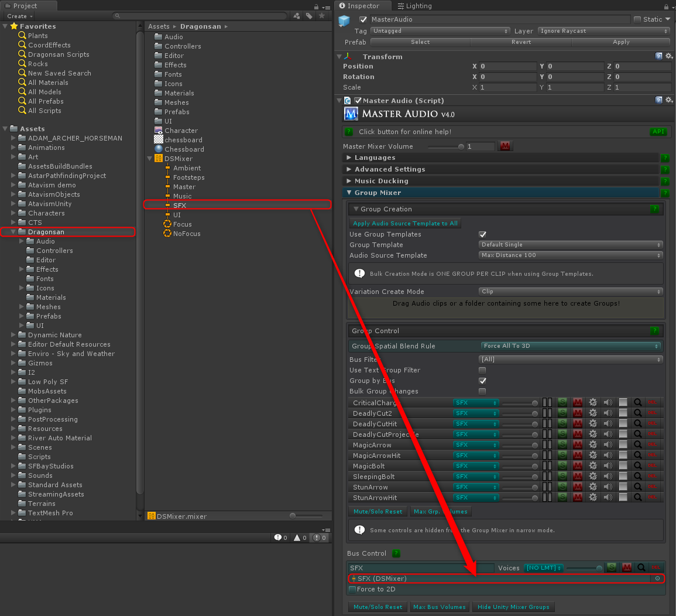The height and width of the screenshot is (616, 676).
Task: Enable the Force to 2D checkbox
Action: click(x=352, y=589)
